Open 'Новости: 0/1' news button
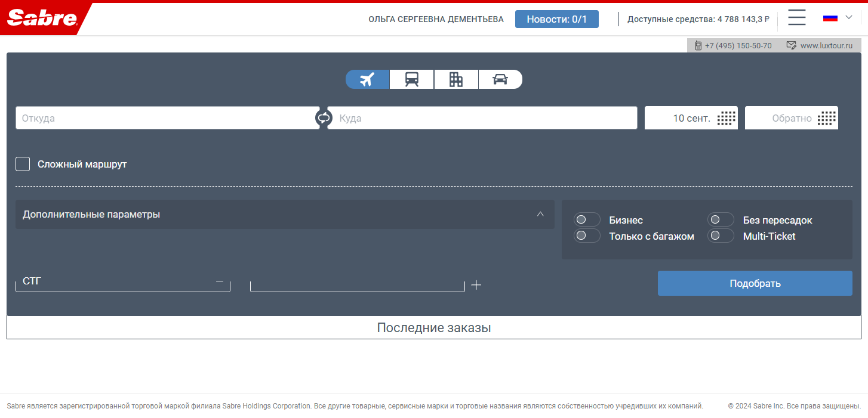The width and height of the screenshot is (868, 418). (556, 19)
